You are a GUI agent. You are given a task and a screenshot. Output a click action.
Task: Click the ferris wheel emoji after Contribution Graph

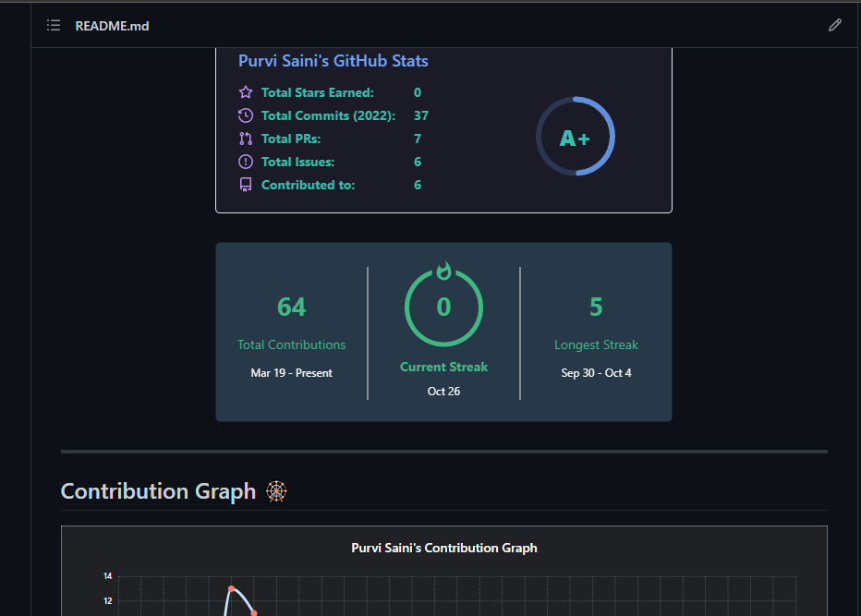click(276, 491)
